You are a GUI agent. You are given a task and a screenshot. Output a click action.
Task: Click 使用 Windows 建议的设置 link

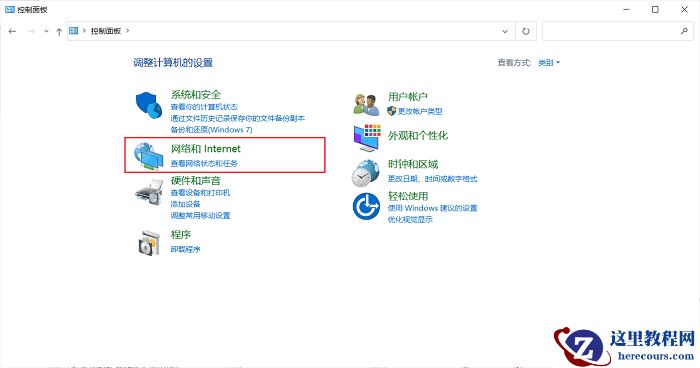tap(432, 208)
